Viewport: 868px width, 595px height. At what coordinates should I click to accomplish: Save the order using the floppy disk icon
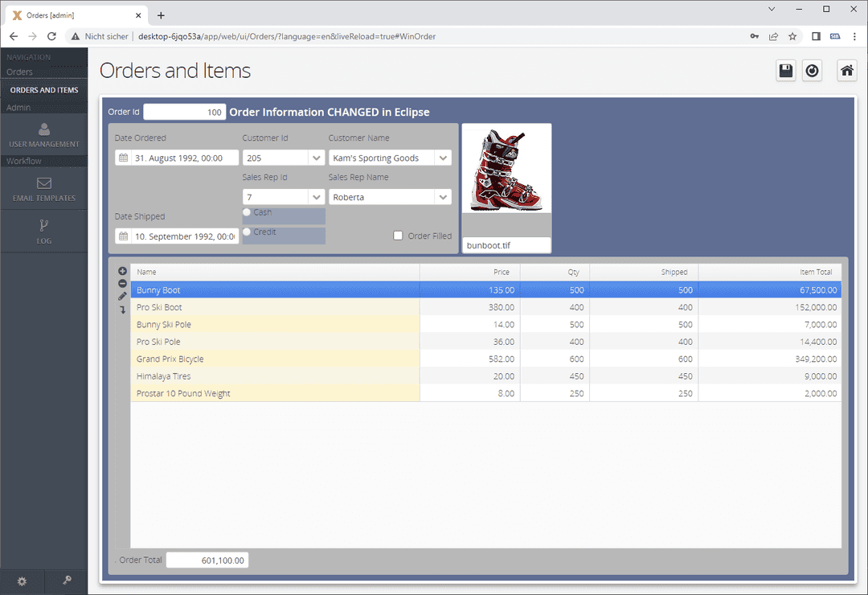coord(785,70)
